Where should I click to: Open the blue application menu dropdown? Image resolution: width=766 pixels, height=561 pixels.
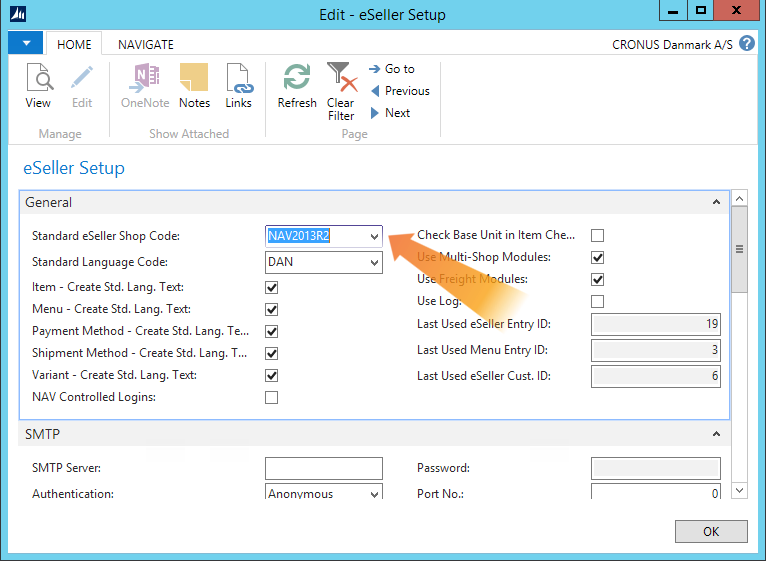tap(26, 43)
